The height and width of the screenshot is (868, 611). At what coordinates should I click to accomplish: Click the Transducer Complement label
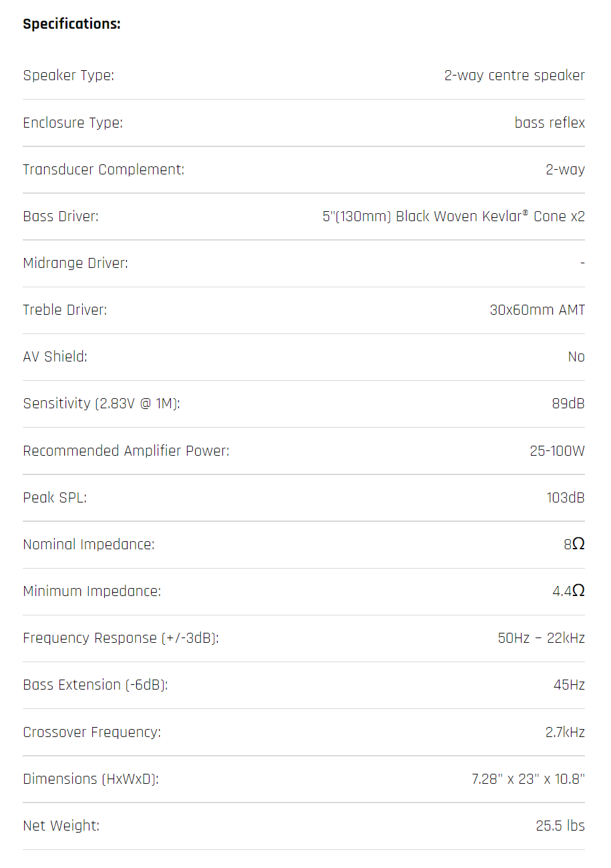click(104, 170)
